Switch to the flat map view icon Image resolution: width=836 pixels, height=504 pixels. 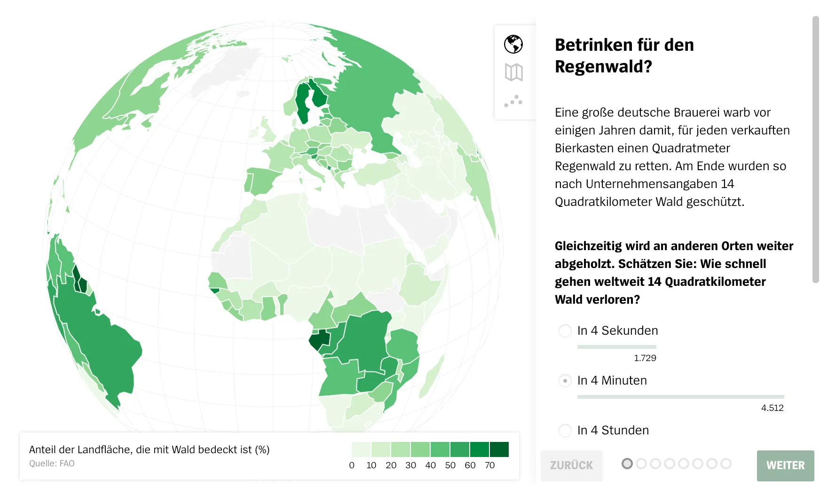click(514, 72)
